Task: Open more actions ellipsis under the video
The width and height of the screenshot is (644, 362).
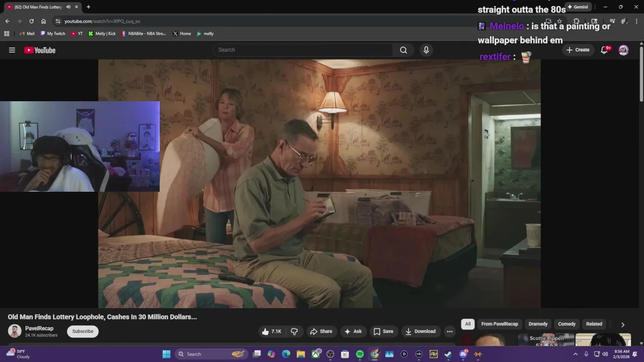Action: tap(450, 331)
